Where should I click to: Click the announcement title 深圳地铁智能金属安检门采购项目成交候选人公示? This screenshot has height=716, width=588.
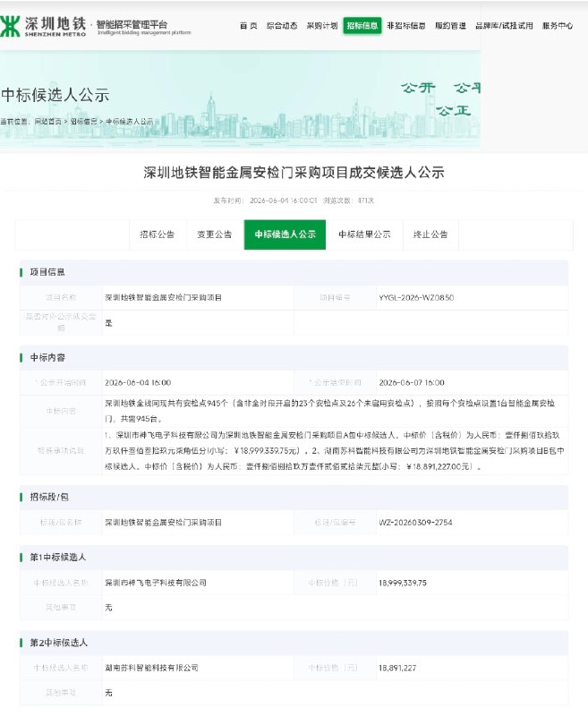[x=294, y=172]
